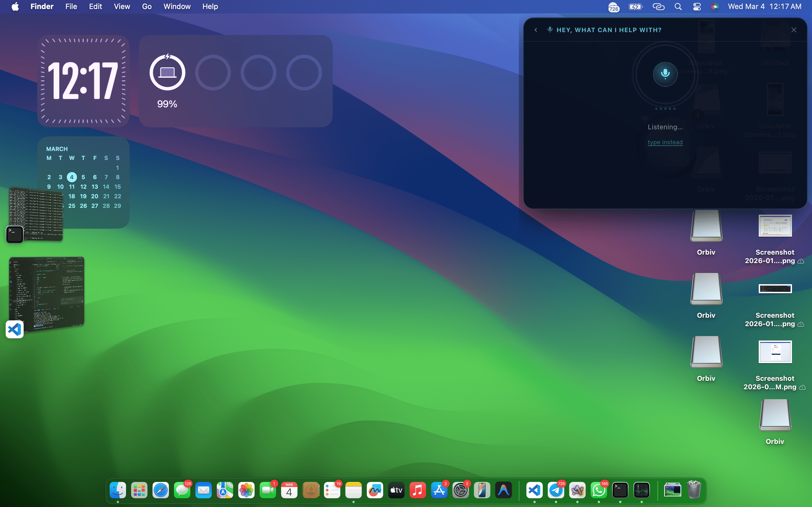812x507 pixels.
Task: Open the Go menu
Action: [147, 7]
